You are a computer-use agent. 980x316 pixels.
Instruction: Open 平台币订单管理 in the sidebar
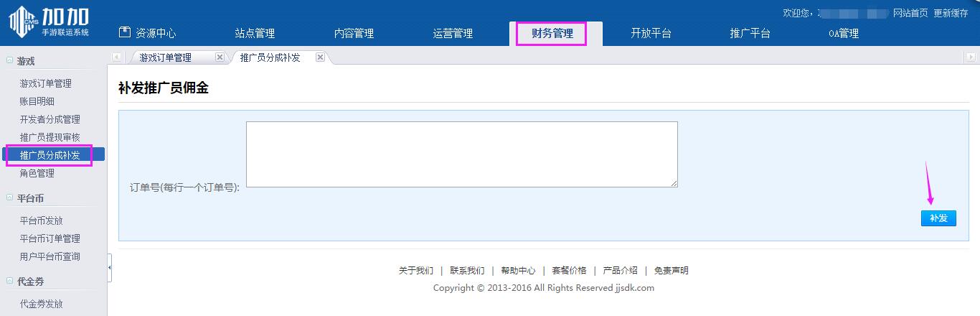(50, 238)
